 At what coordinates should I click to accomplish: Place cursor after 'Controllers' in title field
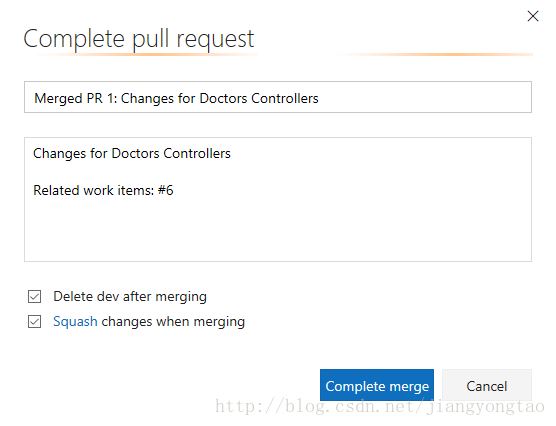click(319, 98)
